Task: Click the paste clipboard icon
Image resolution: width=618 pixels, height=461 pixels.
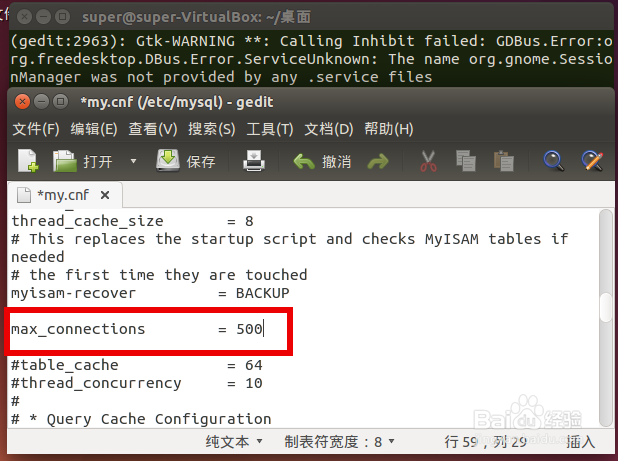Action: (504, 161)
